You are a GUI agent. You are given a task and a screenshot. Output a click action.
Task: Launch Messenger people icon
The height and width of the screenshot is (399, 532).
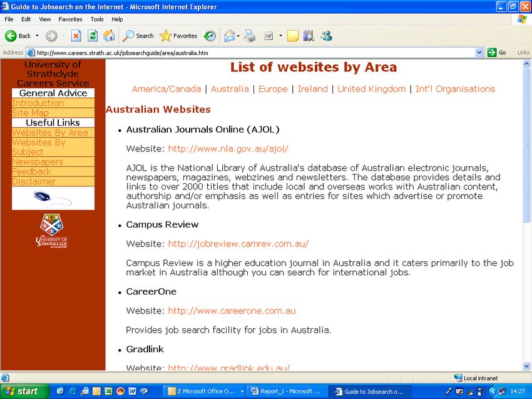[326, 36]
